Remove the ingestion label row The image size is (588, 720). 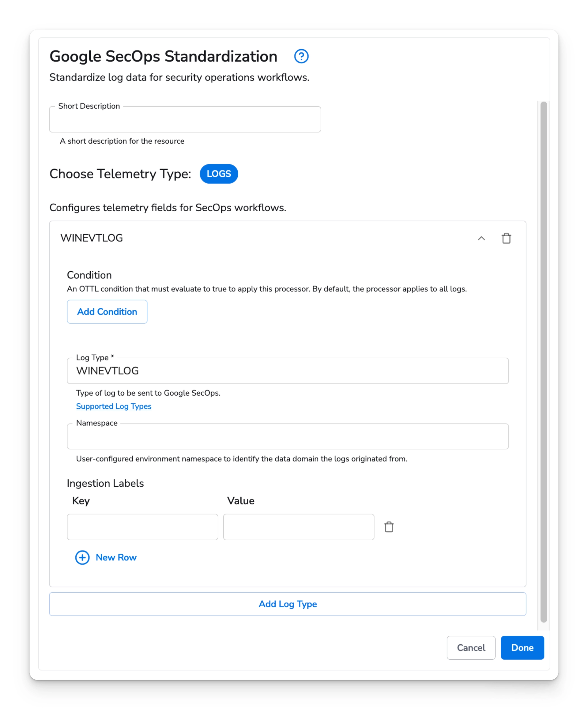click(x=389, y=527)
